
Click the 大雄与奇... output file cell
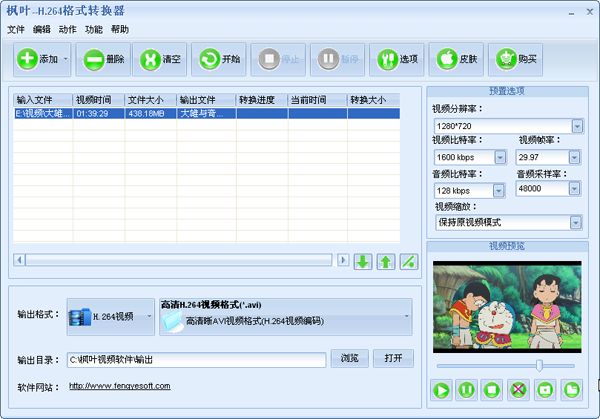pos(207,114)
